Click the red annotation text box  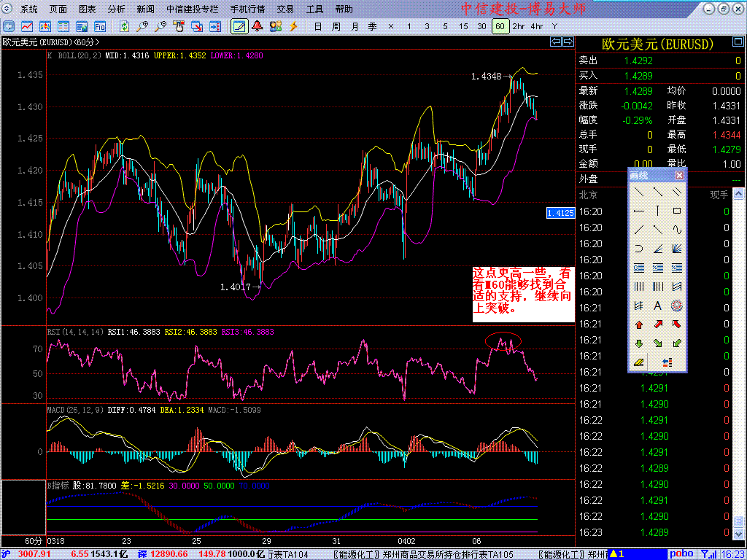tap(523, 290)
